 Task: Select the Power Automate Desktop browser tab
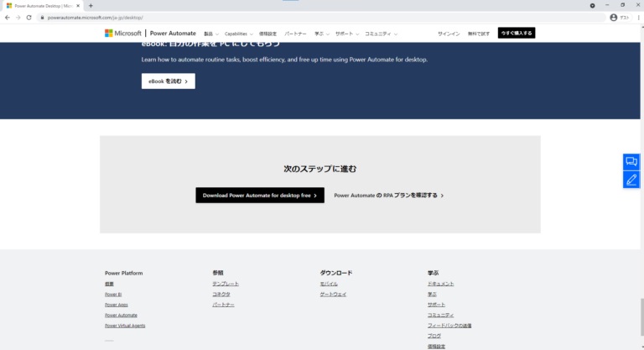(x=42, y=6)
